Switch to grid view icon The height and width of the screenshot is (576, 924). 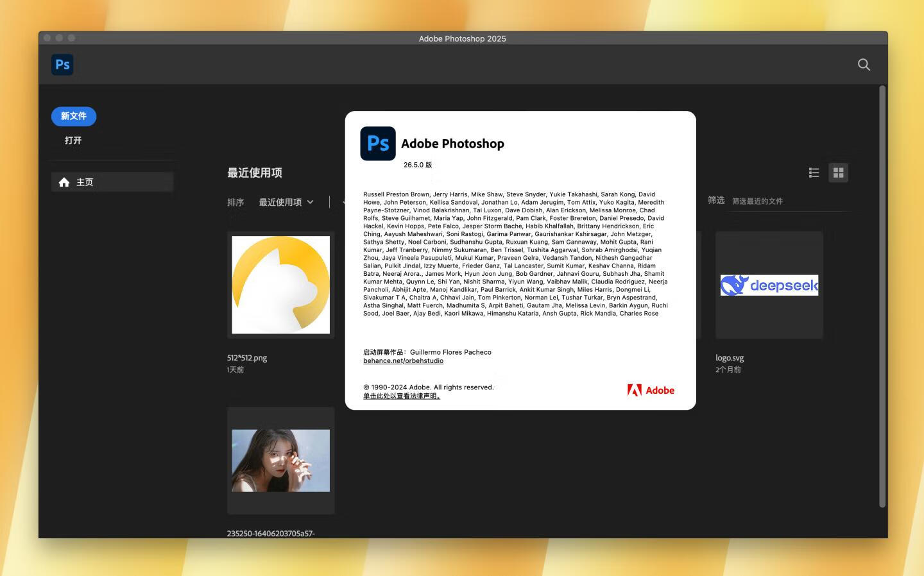[838, 173]
